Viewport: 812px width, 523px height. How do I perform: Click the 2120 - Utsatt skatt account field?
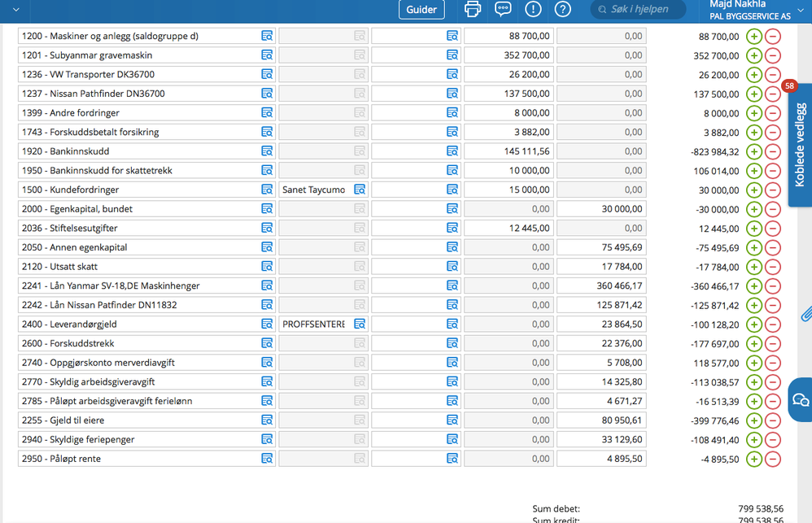pyautogui.click(x=146, y=267)
